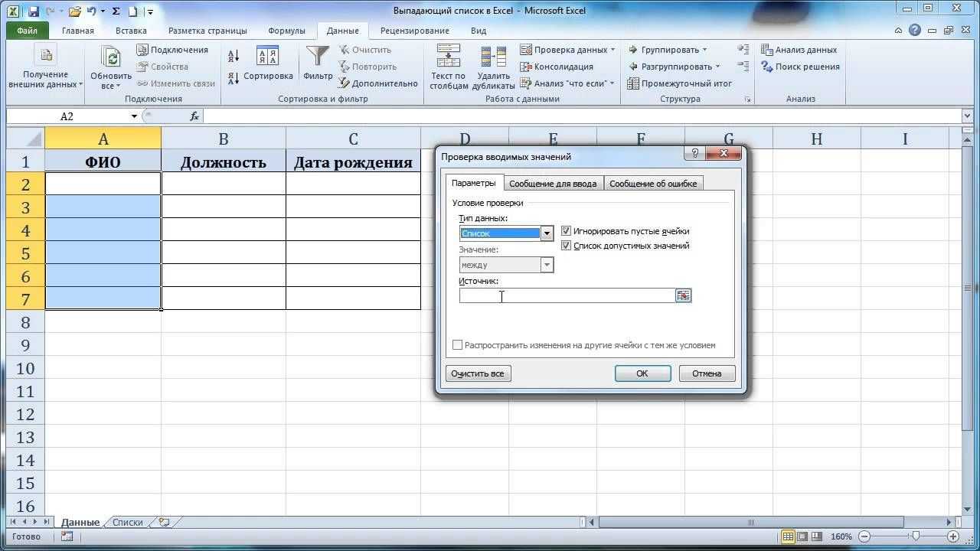Click Анализ данных in the ribbon
The height and width of the screenshot is (551, 980).
click(799, 50)
